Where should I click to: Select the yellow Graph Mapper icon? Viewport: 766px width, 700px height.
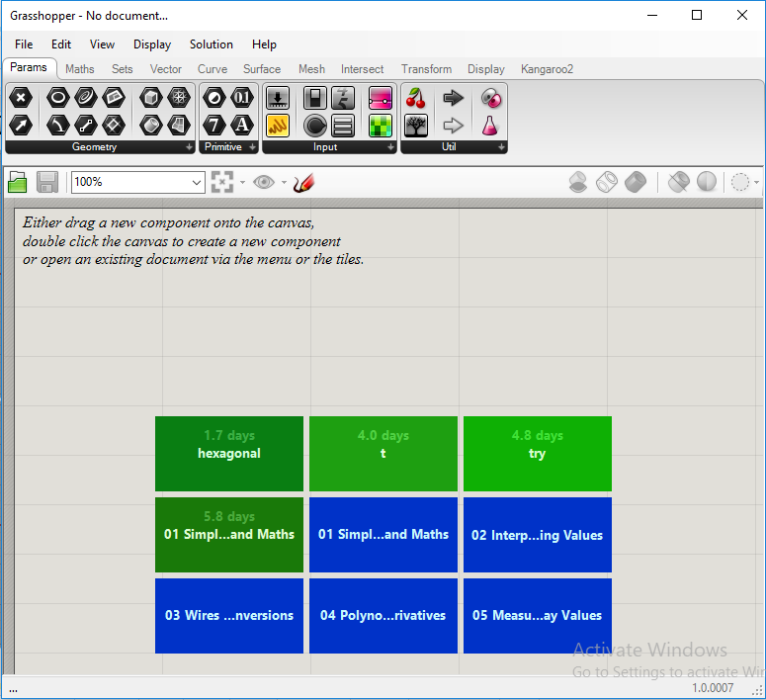(x=278, y=126)
